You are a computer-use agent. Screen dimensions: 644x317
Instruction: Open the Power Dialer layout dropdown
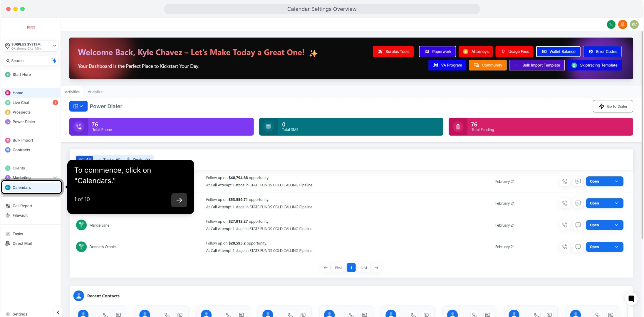point(78,106)
